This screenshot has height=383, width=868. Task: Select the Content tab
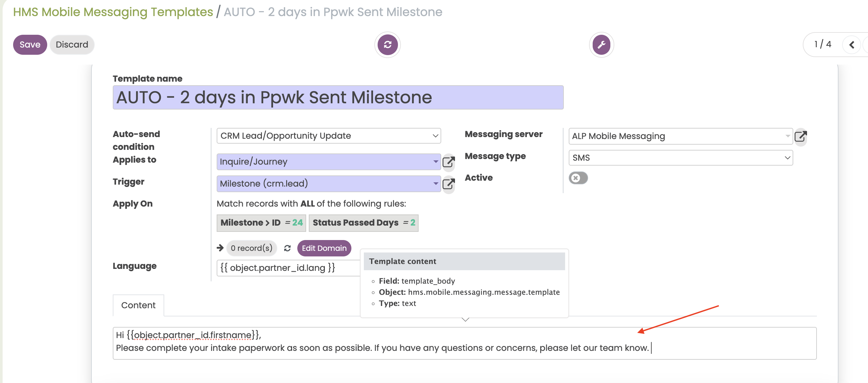(x=138, y=305)
